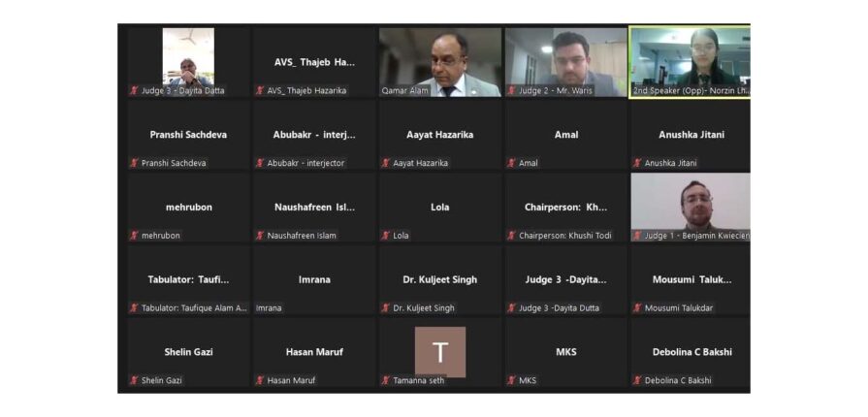
Task: Select the Tabulator: Taufique Alam tile
Action: pyautogui.click(x=188, y=279)
